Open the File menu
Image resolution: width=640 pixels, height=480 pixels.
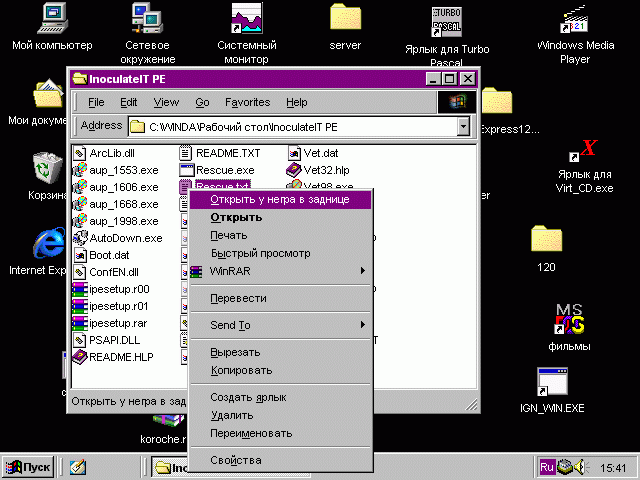coord(96,102)
